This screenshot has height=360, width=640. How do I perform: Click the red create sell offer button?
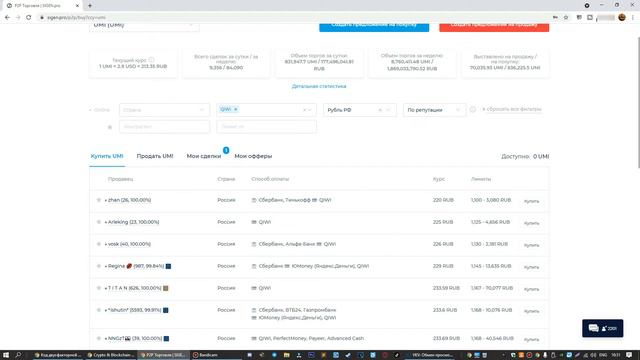(494, 26)
